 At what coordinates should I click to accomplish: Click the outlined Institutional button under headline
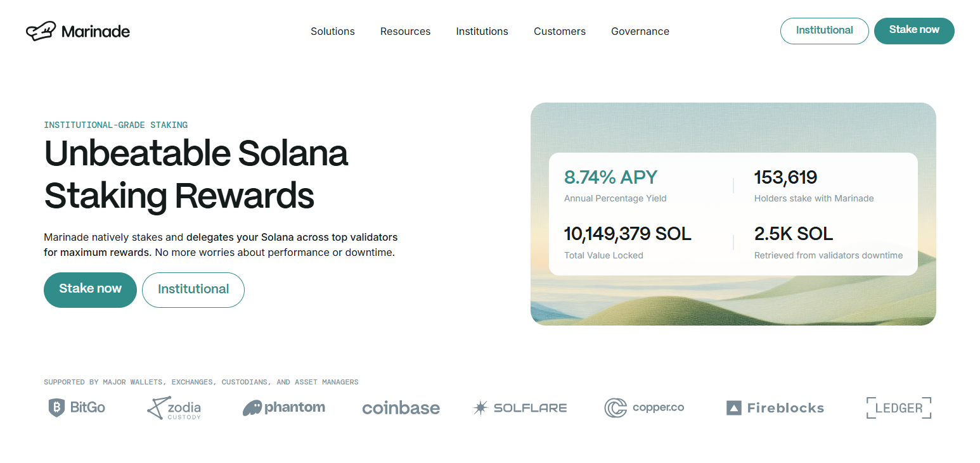(x=193, y=289)
